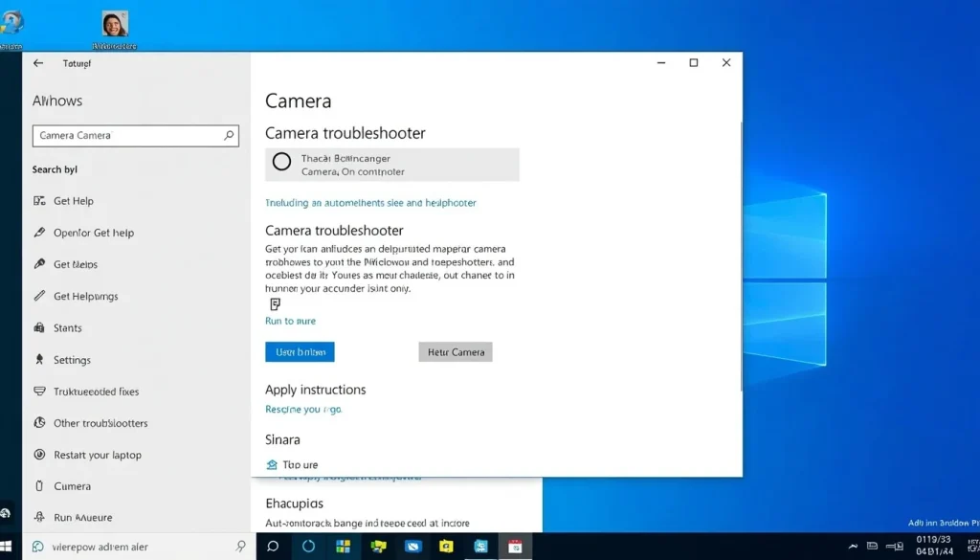Click magnifier icon in taskbar search box
The height and width of the screenshot is (560, 980).
click(x=240, y=547)
